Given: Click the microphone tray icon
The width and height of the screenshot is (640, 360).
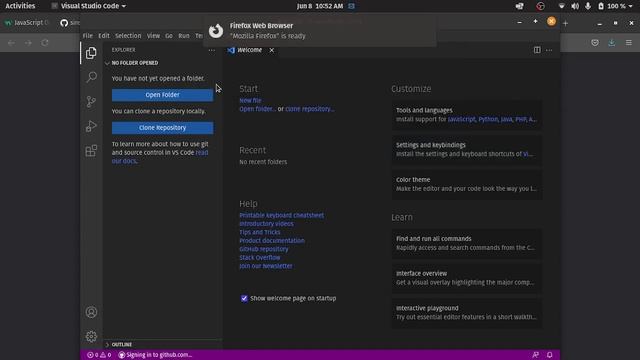Looking at the screenshot, I should click(x=588, y=6).
